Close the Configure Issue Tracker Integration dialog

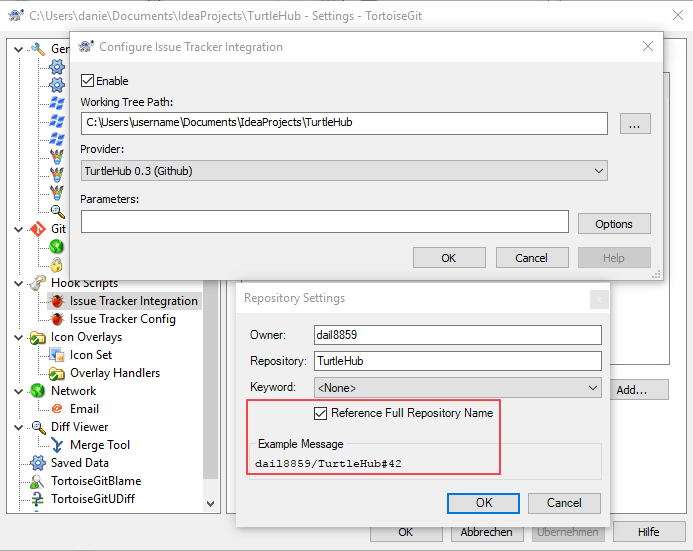[x=648, y=46]
